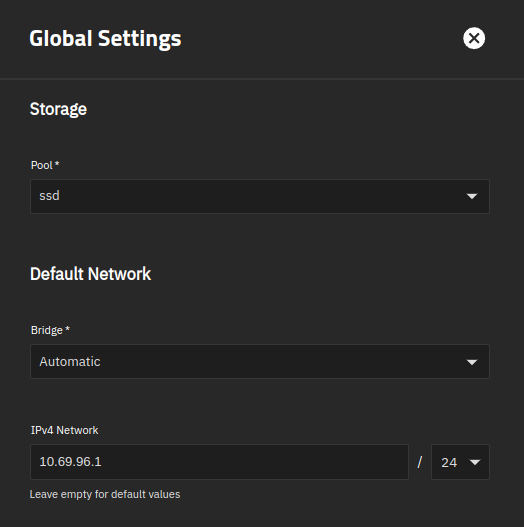
Task: Select the Storage section heading
Action: [x=58, y=109]
